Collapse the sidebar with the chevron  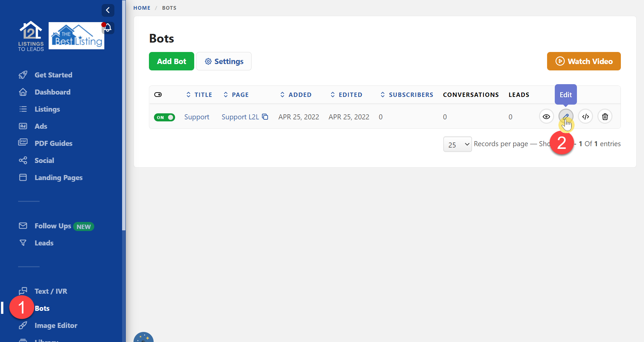[108, 10]
